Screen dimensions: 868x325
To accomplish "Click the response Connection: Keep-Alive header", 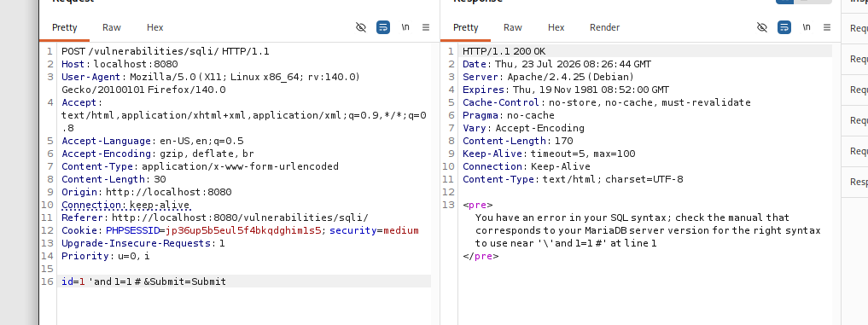I will tap(527, 166).
